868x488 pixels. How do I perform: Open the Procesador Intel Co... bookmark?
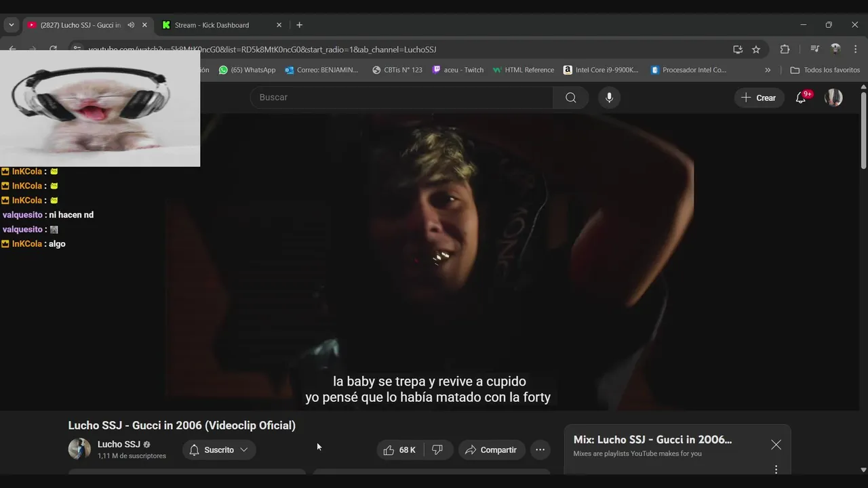pyautogui.click(x=688, y=70)
